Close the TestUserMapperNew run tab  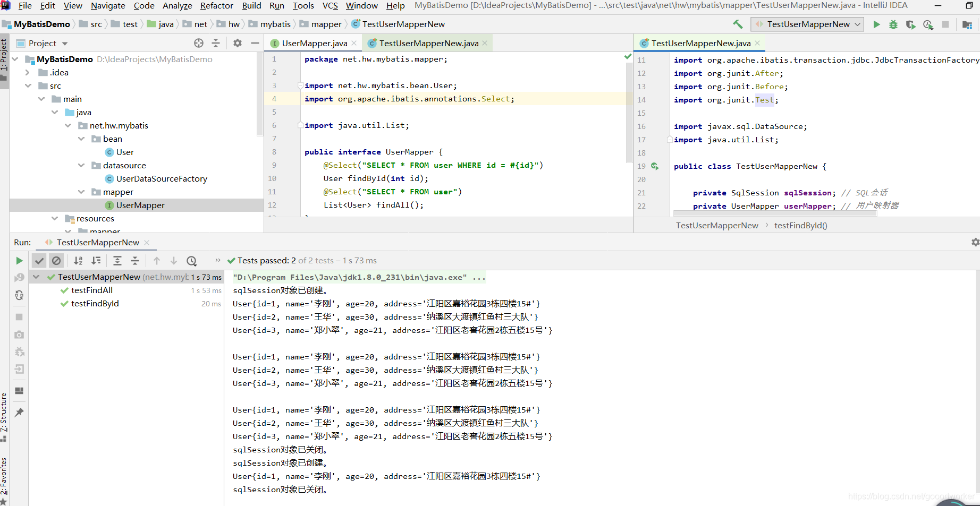tap(147, 243)
